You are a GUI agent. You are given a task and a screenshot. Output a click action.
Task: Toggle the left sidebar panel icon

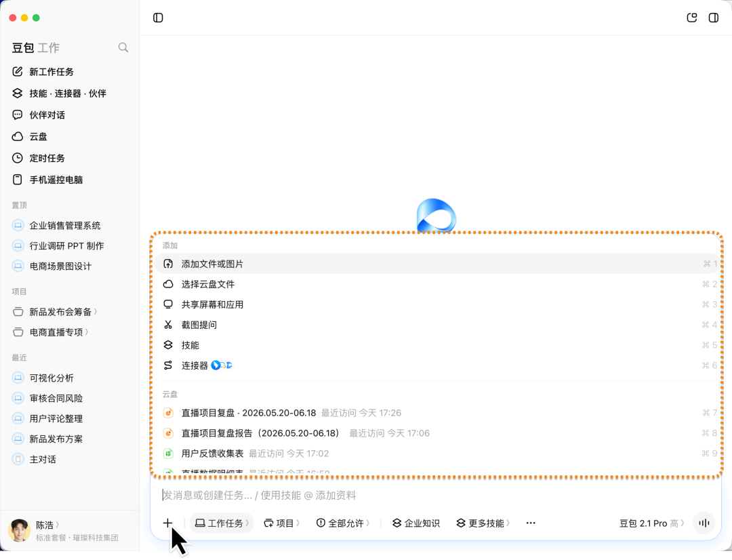click(158, 18)
